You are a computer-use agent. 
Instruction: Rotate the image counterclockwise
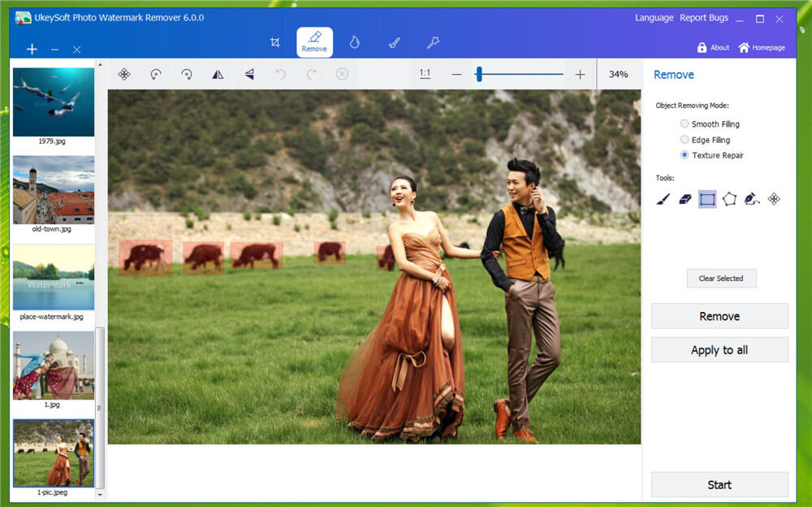tap(155, 74)
